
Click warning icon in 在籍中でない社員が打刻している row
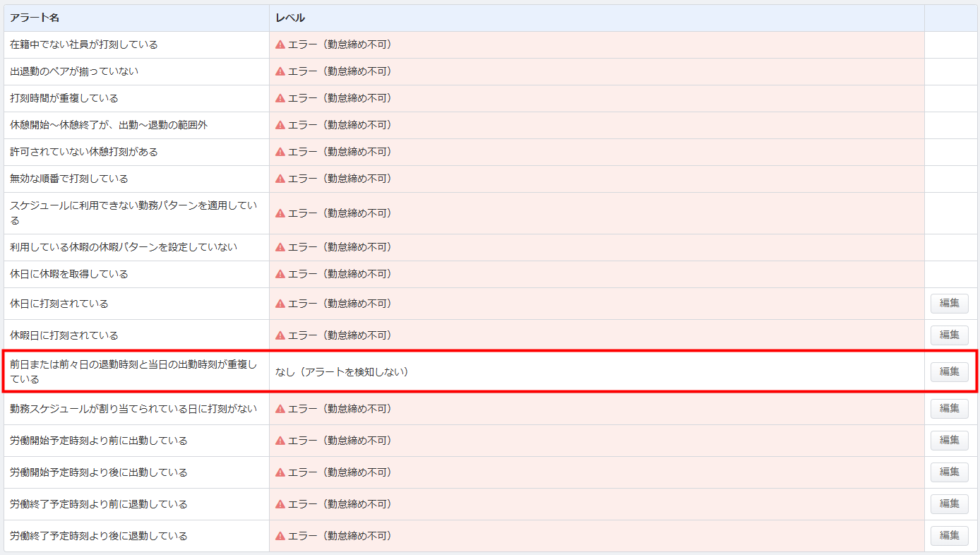tap(280, 44)
